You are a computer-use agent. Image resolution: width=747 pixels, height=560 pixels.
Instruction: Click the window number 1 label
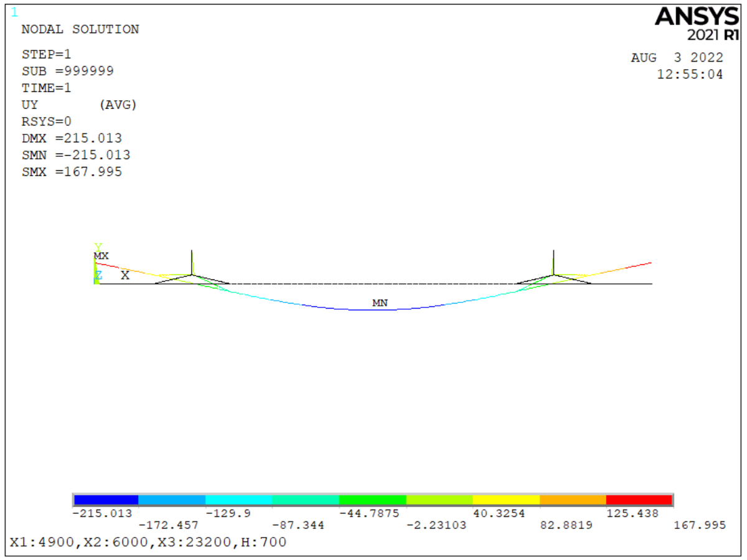[x=15, y=12]
